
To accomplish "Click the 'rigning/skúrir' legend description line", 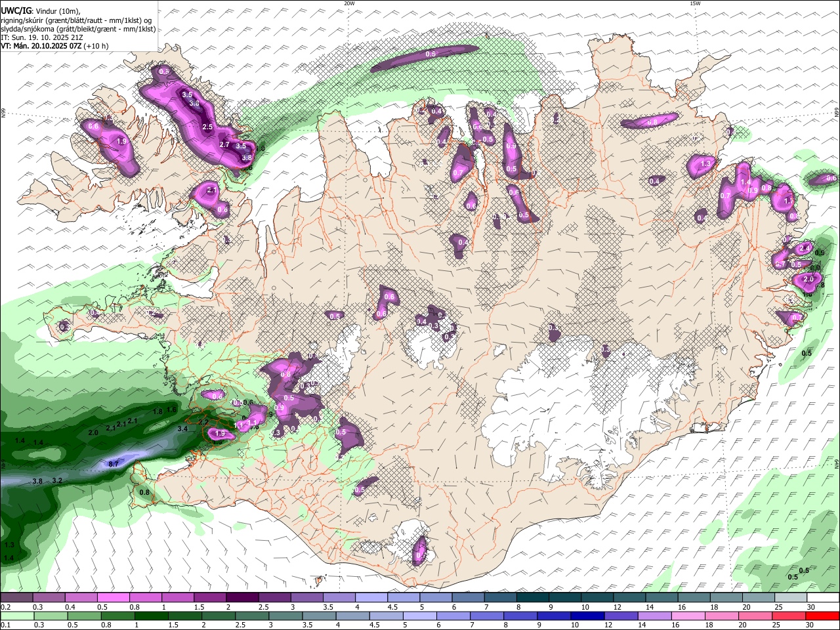I will point(76,20).
